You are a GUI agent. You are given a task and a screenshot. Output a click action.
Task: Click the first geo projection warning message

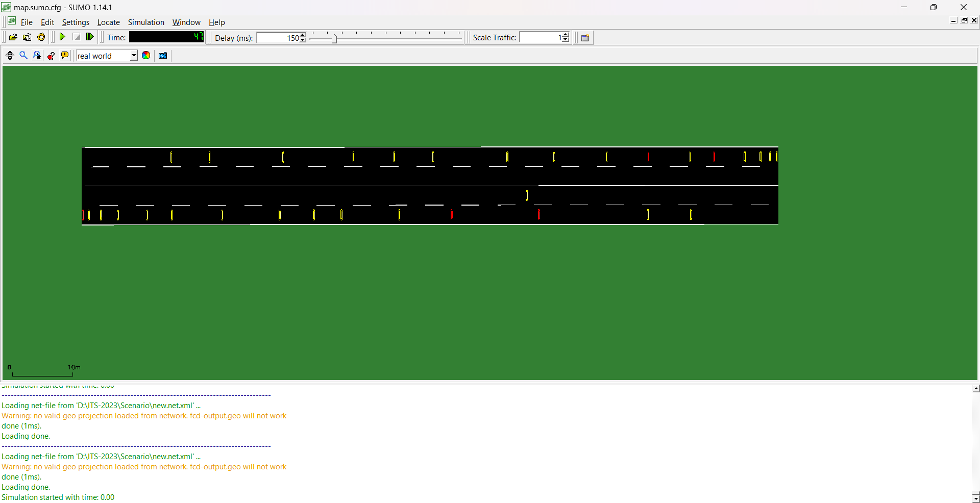pos(144,416)
